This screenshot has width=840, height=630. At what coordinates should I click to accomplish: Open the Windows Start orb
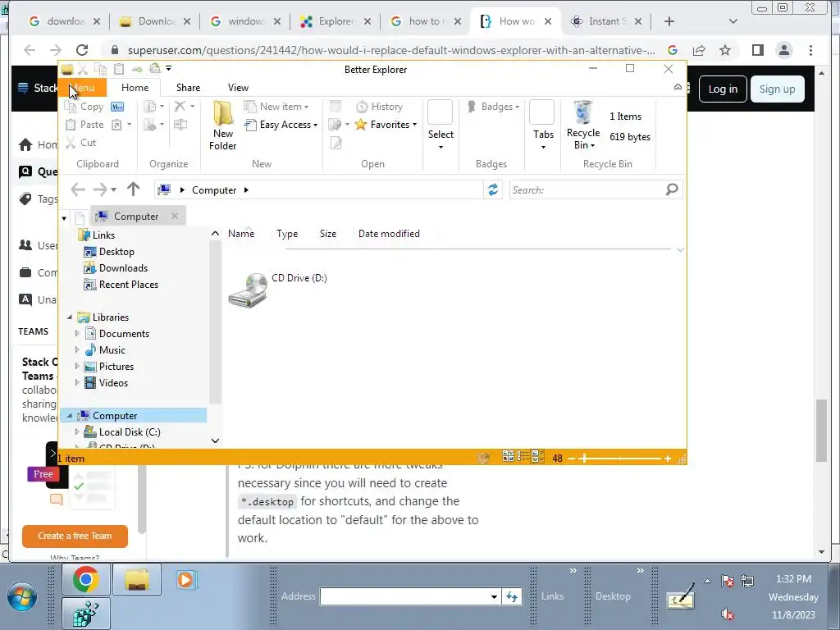pos(22,598)
